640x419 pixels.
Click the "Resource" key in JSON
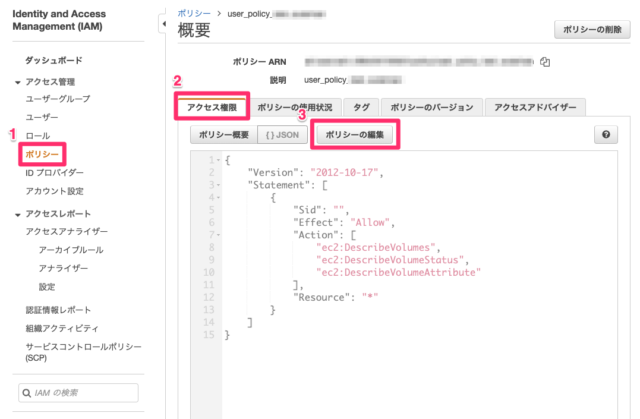(321, 297)
